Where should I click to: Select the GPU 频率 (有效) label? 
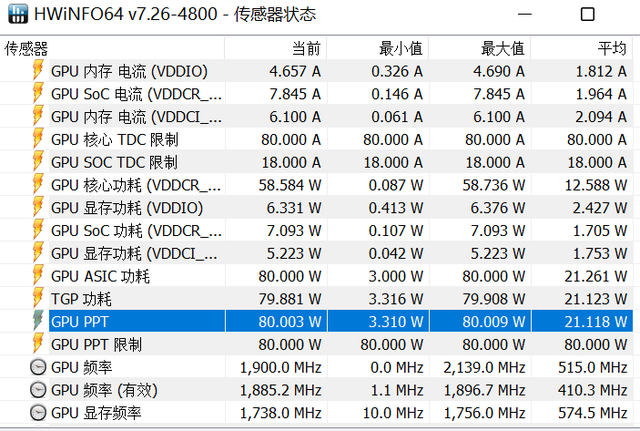click(104, 391)
